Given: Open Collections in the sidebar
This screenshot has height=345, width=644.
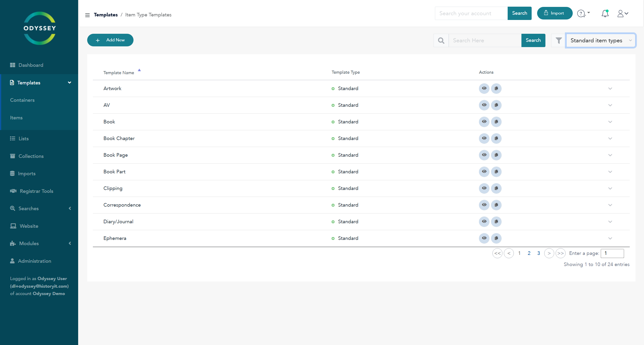Looking at the screenshot, I should (31, 156).
